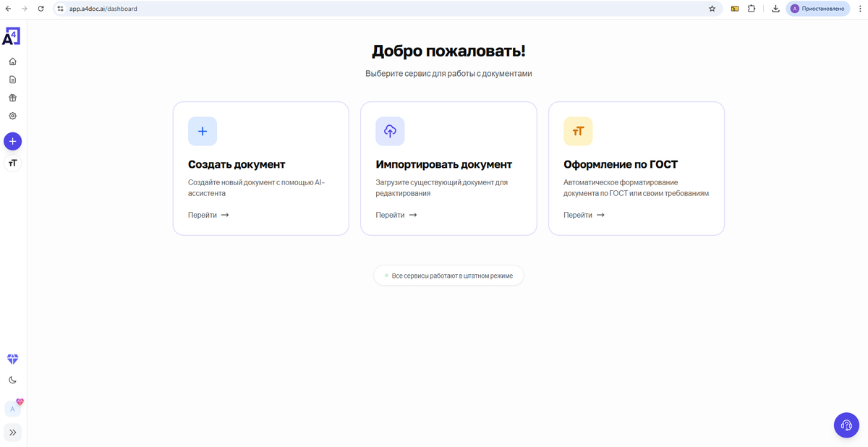Viewport: 868px width, 447px height.
Task: Click the Добро пожаловать! heading
Action: 448,51
